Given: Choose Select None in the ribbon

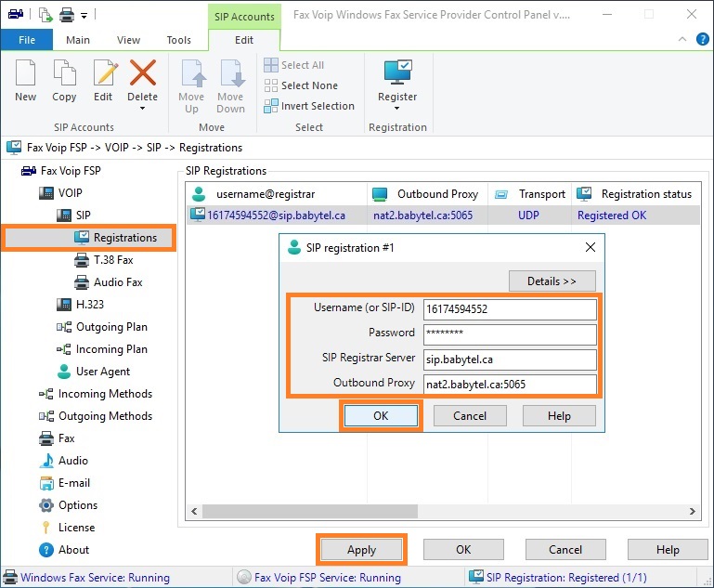Looking at the screenshot, I should pos(301,85).
